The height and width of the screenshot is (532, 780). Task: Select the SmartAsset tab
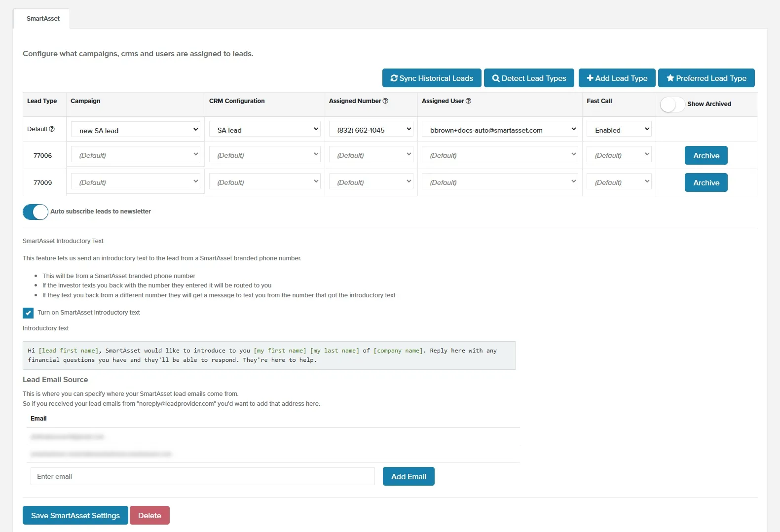43,19
